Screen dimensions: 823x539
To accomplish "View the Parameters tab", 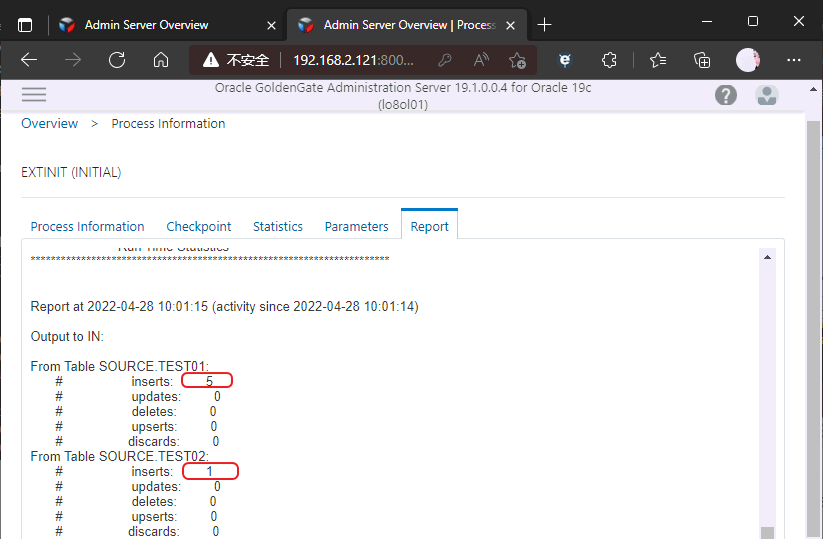I will (x=356, y=226).
